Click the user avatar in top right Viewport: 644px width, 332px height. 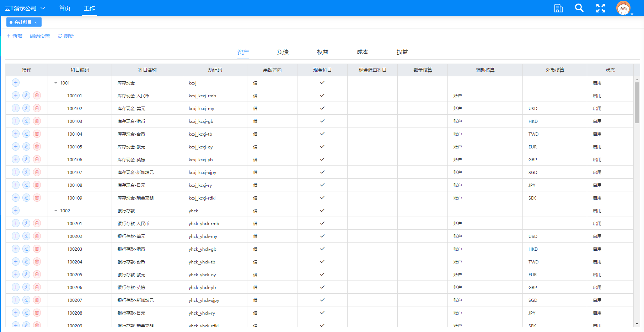pyautogui.click(x=623, y=8)
